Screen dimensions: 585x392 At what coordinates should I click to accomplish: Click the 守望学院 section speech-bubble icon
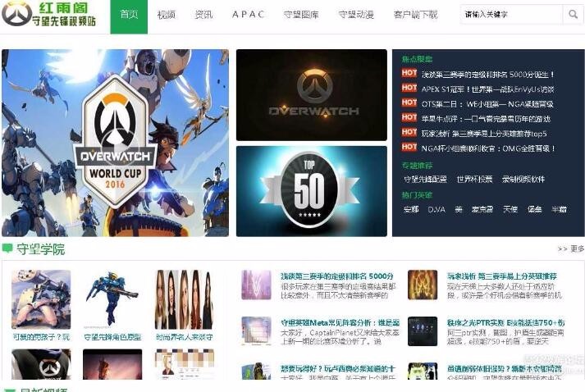[x=7, y=248]
